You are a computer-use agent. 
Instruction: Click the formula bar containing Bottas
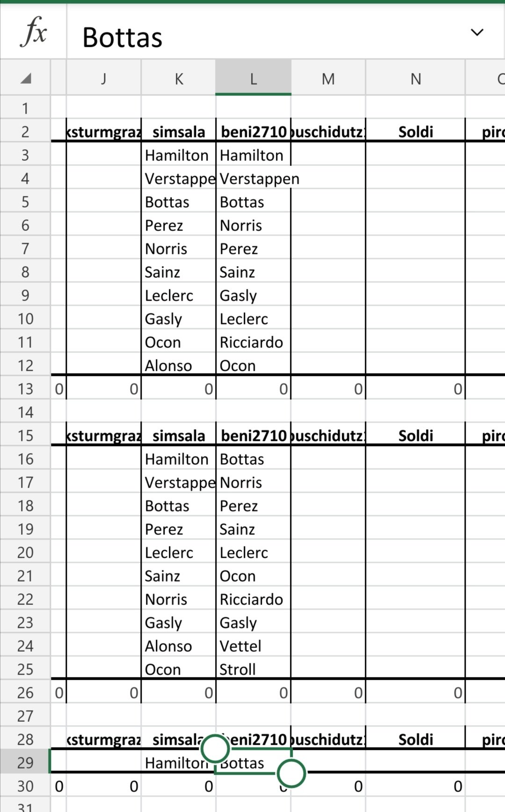pos(271,37)
